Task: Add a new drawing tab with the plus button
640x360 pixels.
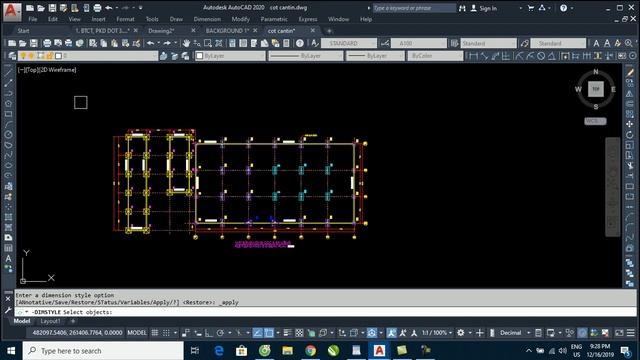Action: [x=329, y=31]
